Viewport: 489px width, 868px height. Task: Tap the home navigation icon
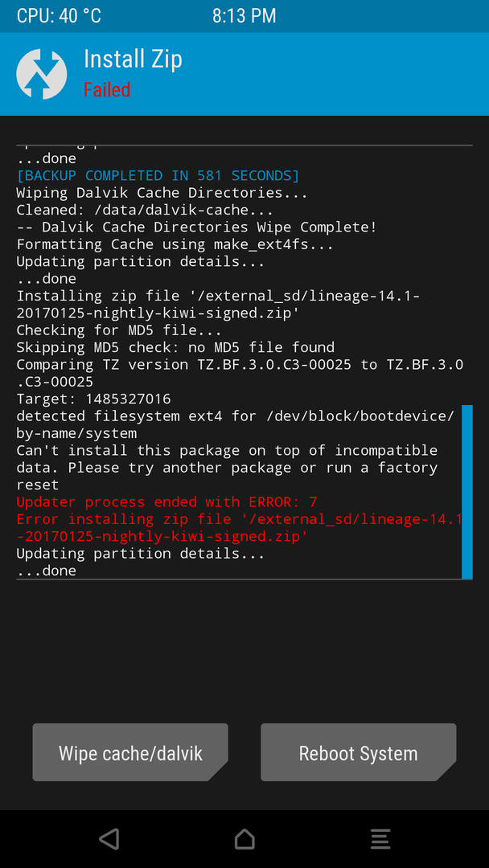[x=244, y=838]
